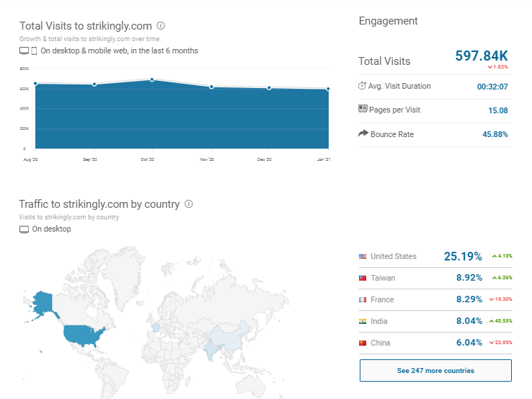Click the United States flag icon

[363, 256]
